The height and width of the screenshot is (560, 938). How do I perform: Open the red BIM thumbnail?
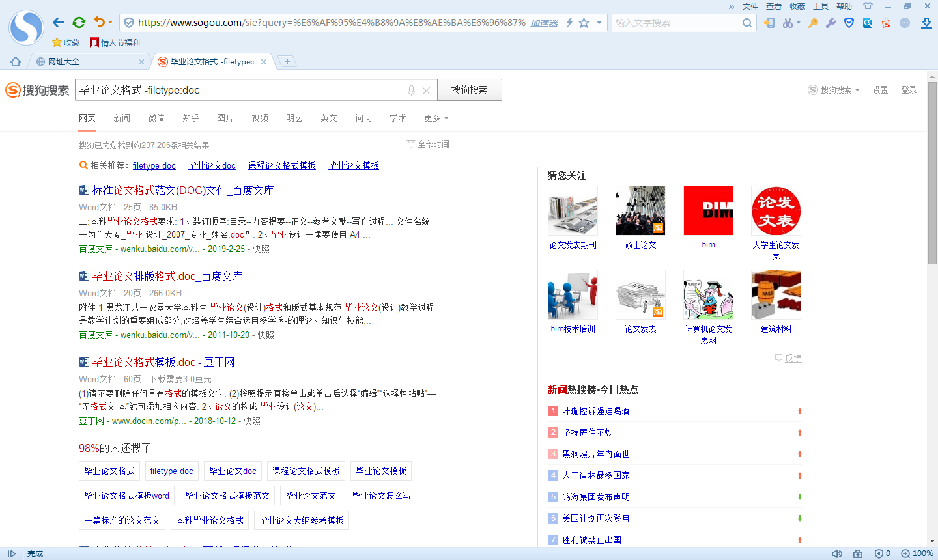[x=708, y=211]
